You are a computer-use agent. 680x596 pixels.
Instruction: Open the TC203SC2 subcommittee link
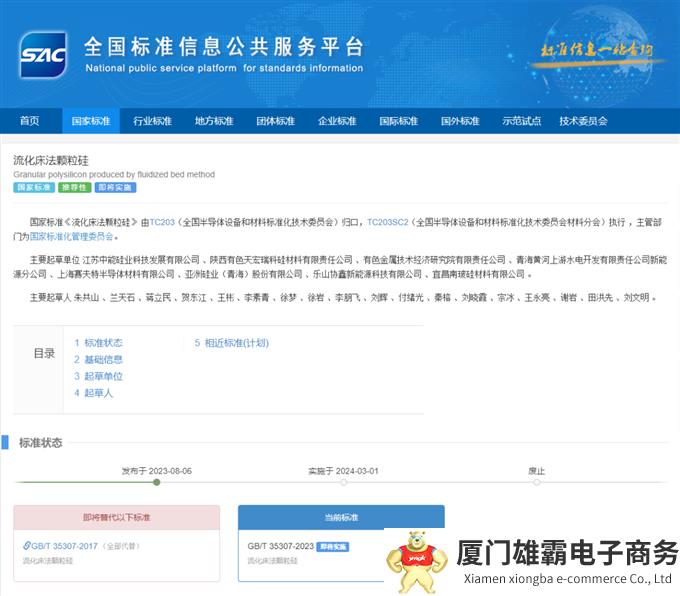point(388,222)
